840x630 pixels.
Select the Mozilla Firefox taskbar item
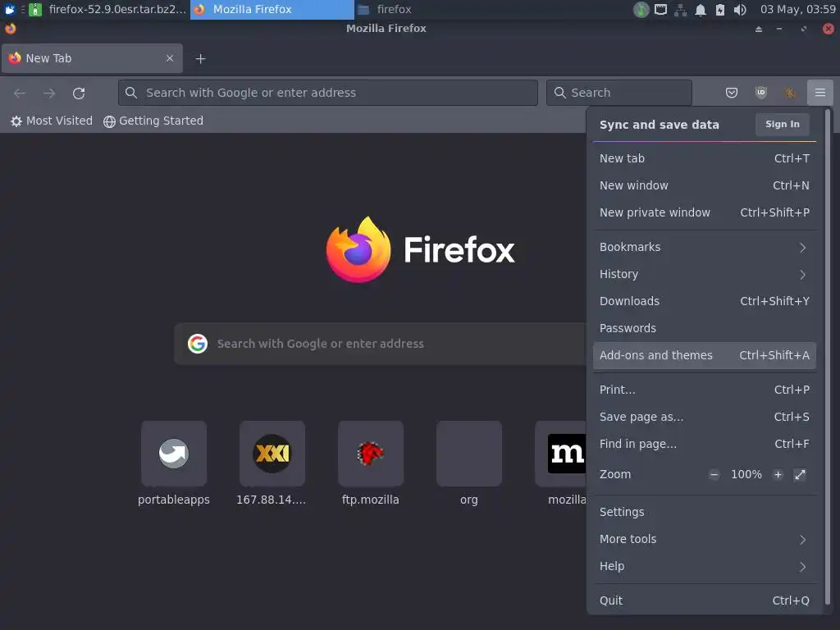click(272, 10)
